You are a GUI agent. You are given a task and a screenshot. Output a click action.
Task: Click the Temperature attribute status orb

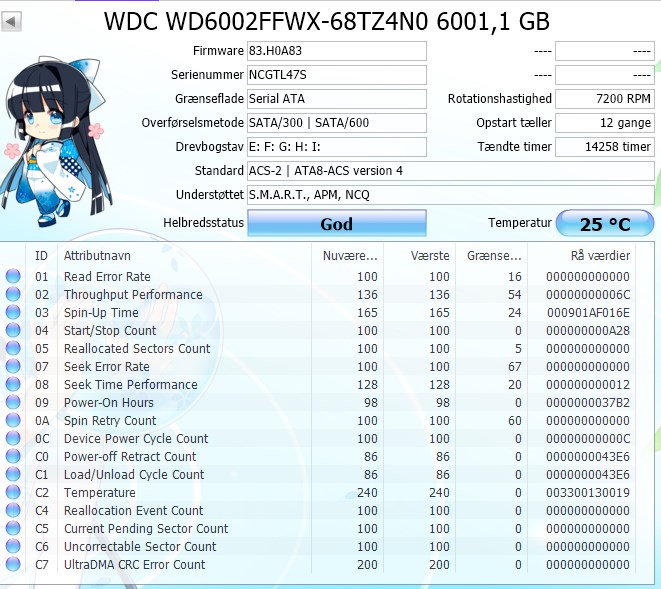point(13,492)
